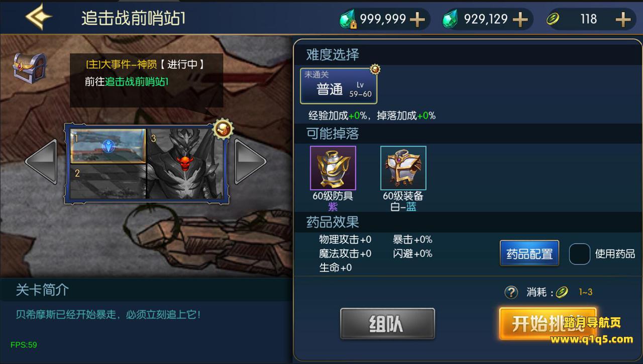643x364 pixels.
Task: View the 60级装备 white-blue equipment drop
Action: pyautogui.click(x=403, y=168)
